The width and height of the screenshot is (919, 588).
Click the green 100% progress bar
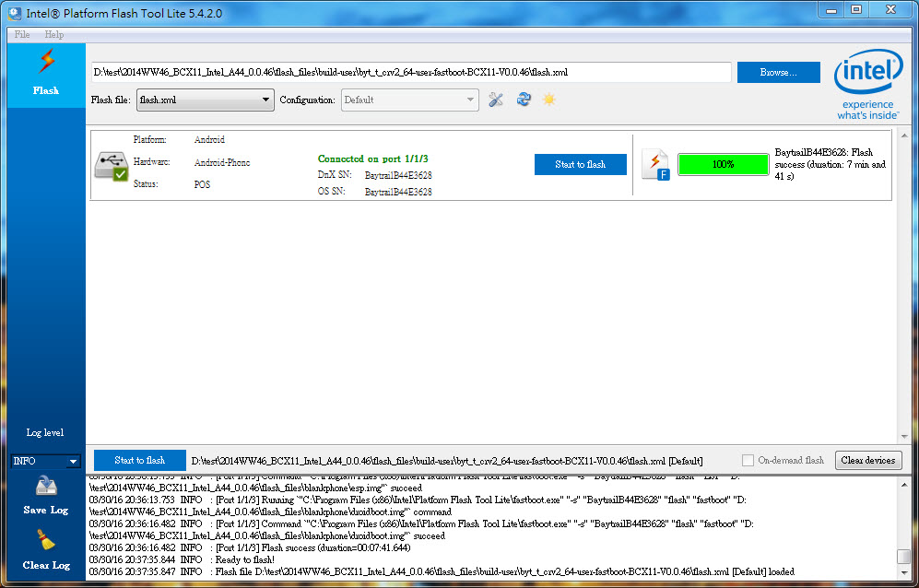pyautogui.click(x=723, y=164)
